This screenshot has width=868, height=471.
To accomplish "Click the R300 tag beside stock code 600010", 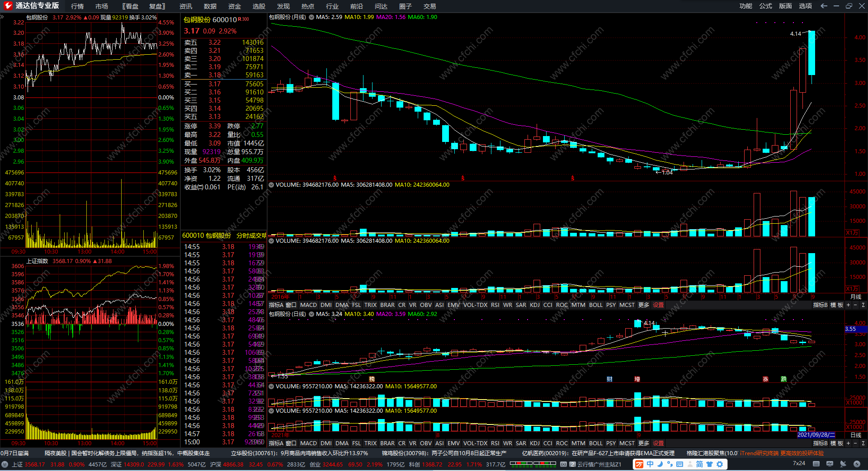I will point(244,19).
